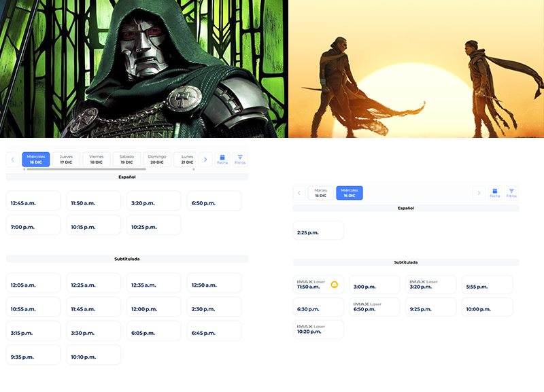The height and width of the screenshot is (392, 544).
Task: Book the IMAX Laser 6:50 p.m. showtime
Action: 375,307
